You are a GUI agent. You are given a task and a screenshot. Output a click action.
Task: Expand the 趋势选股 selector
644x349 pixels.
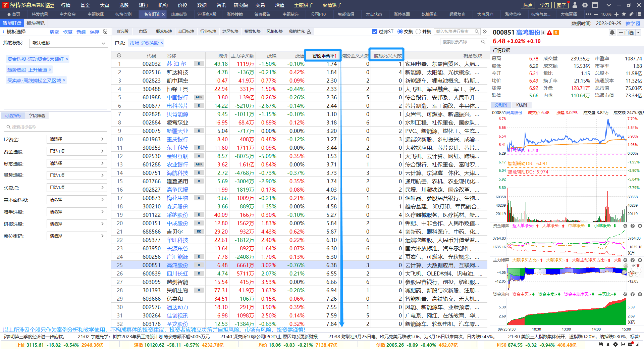click(76, 176)
